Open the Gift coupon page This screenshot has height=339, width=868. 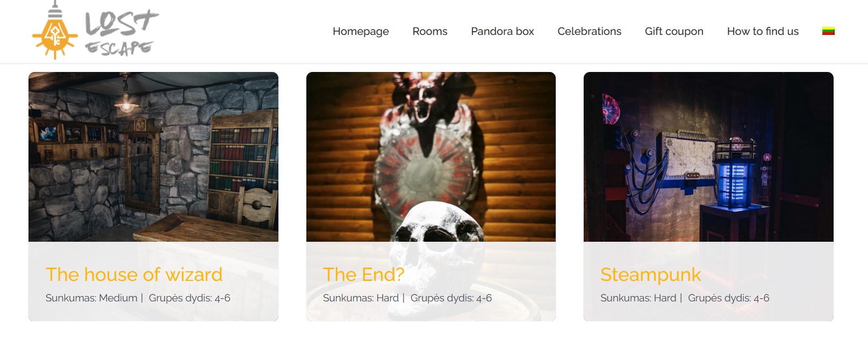674,31
